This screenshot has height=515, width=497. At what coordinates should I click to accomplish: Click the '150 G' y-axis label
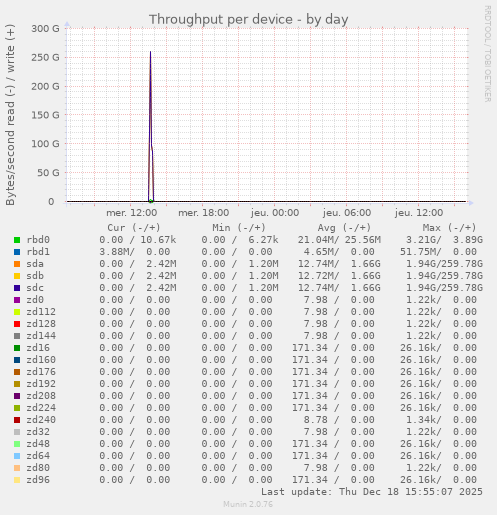pyautogui.click(x=45, y=115)
